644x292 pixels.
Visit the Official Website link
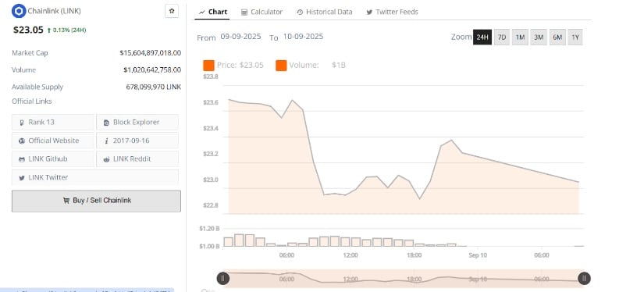pyautogui.click(x=53, y=141)
